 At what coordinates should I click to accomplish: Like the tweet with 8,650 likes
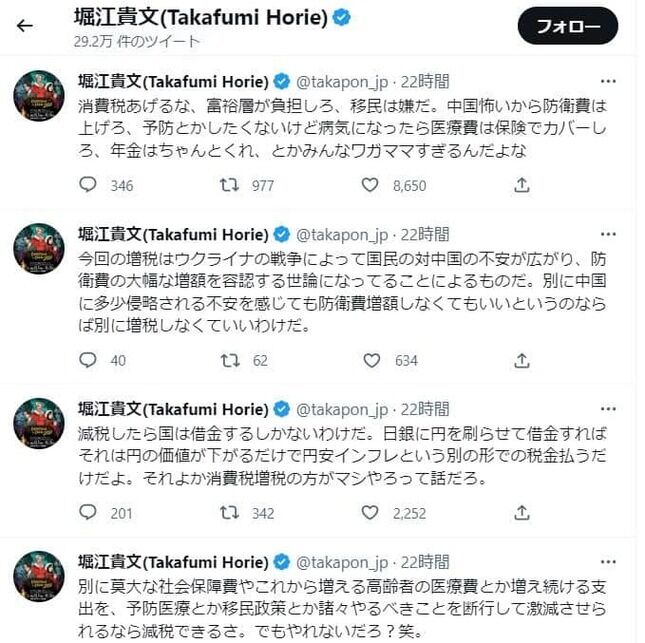pos(370,185)
